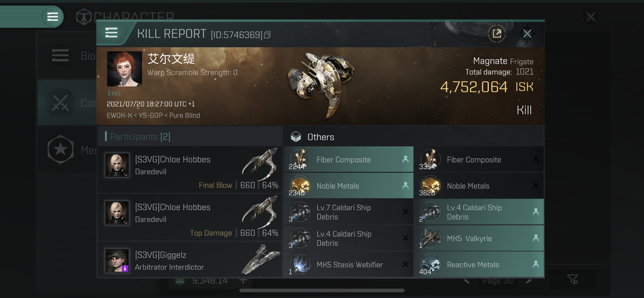The height and width of the screenshot is (298, 644).
Task: Click the Others cube icon
Action: pyautogui.click(x=296, y=137)
